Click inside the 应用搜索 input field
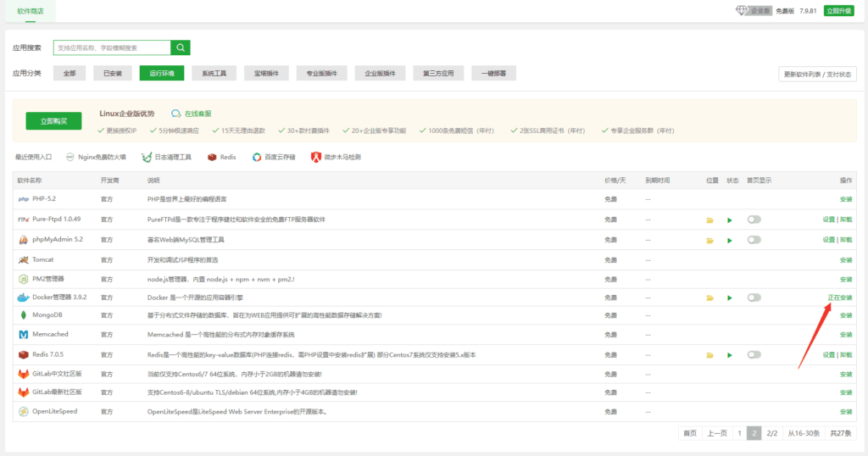This screenshot has width=868, height=456. [112, 47]
